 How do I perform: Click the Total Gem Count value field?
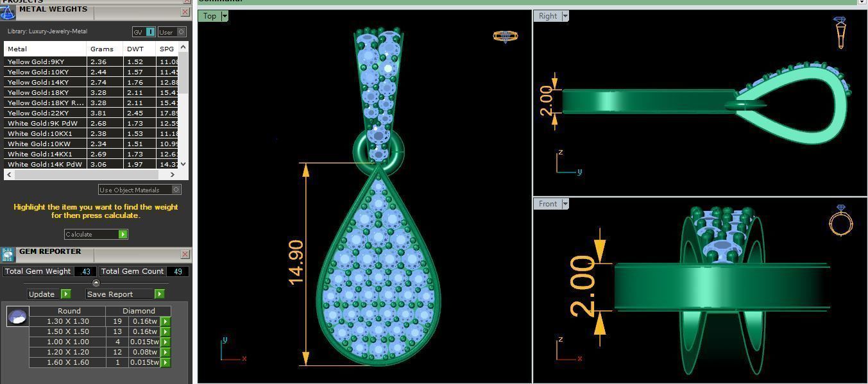click(178, 272)
